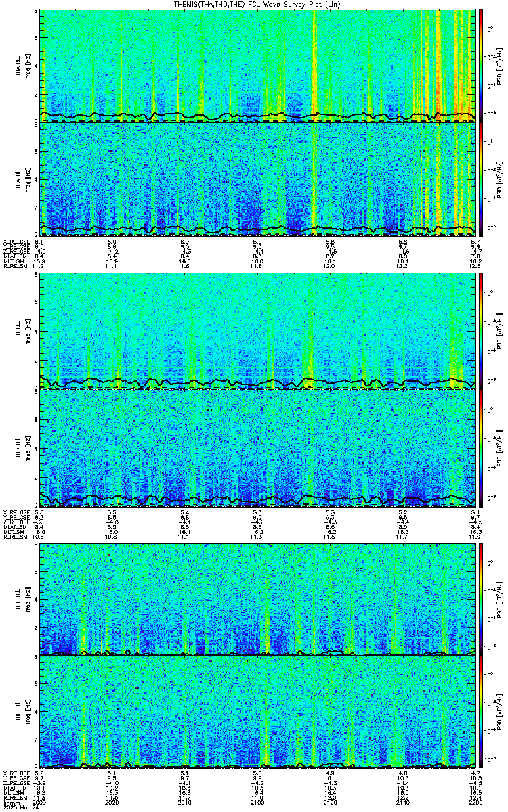The height and width of the screenshot is (812, 508).
Task: Click the R_RE_SM value 12.3 under THA
Action: [476, 267]
